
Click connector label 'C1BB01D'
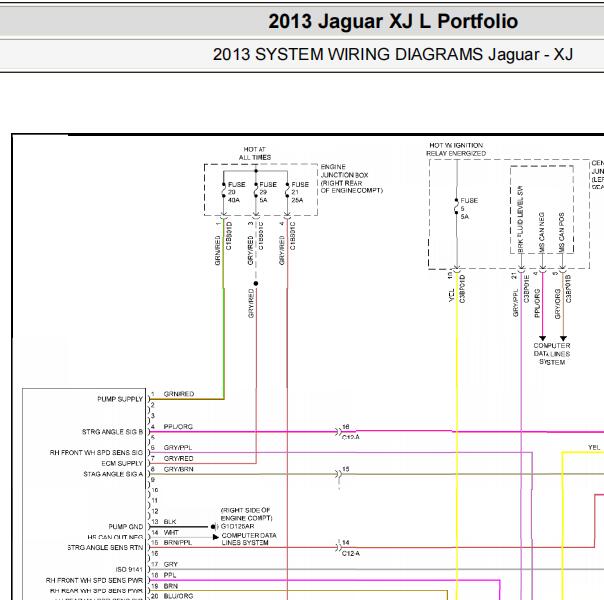[x=229, y=236]
